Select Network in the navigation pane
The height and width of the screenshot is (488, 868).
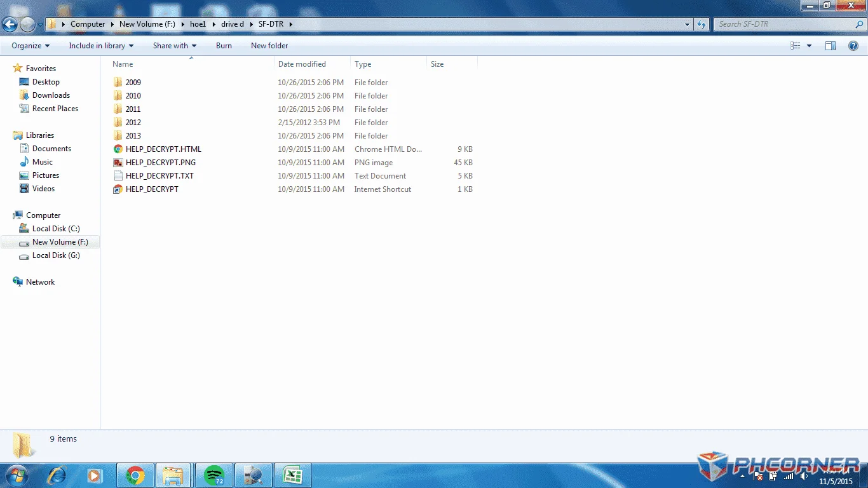point(40,282)
